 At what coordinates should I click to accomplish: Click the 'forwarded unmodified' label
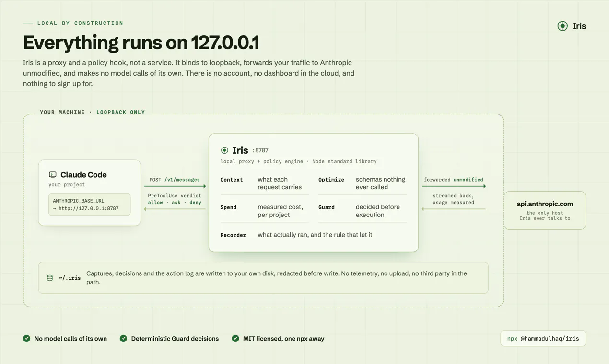click(x=454, y=180)
